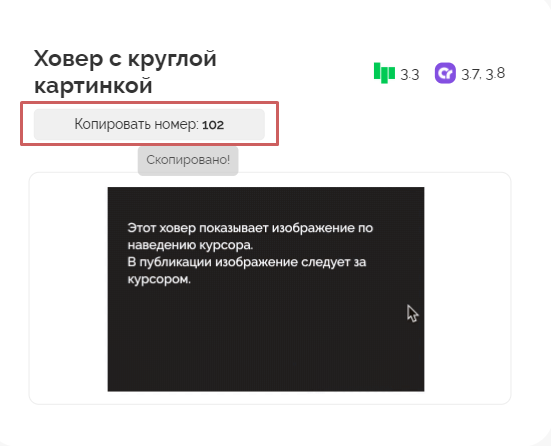The width and height of the screenshot is (551, 446).
Task: Click the black hover preview image
Action: point(266,289)
